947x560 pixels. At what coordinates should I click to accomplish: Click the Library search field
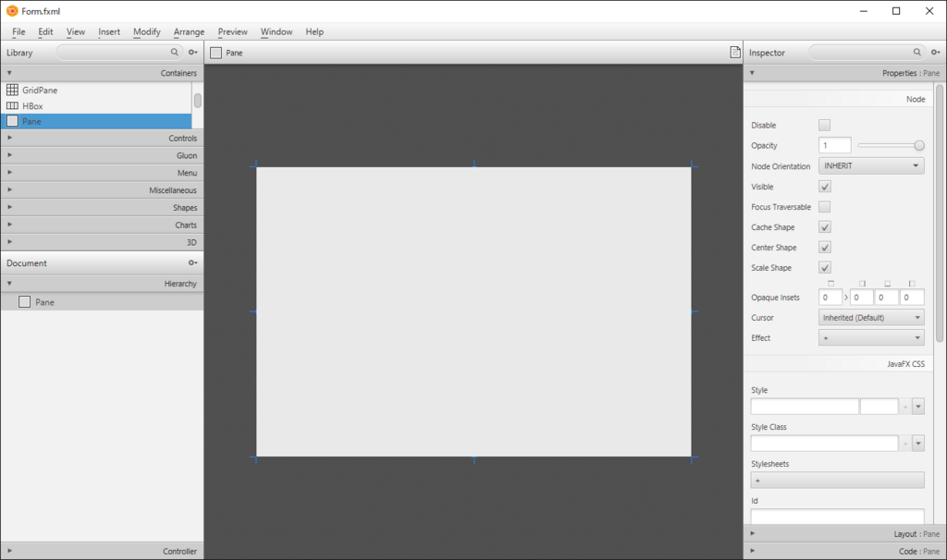coord(119,53)
